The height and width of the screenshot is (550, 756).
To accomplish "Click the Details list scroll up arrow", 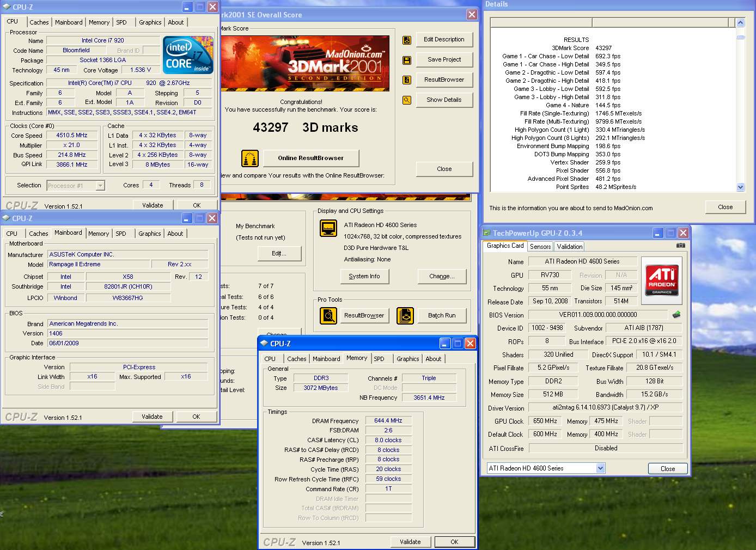I will click(x=740, y=23).
